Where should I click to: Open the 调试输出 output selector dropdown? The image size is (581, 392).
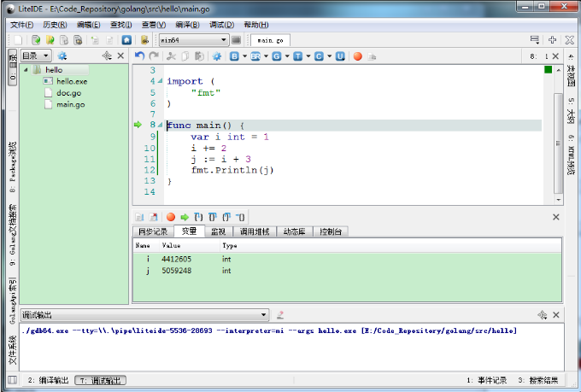coord(144,315)
